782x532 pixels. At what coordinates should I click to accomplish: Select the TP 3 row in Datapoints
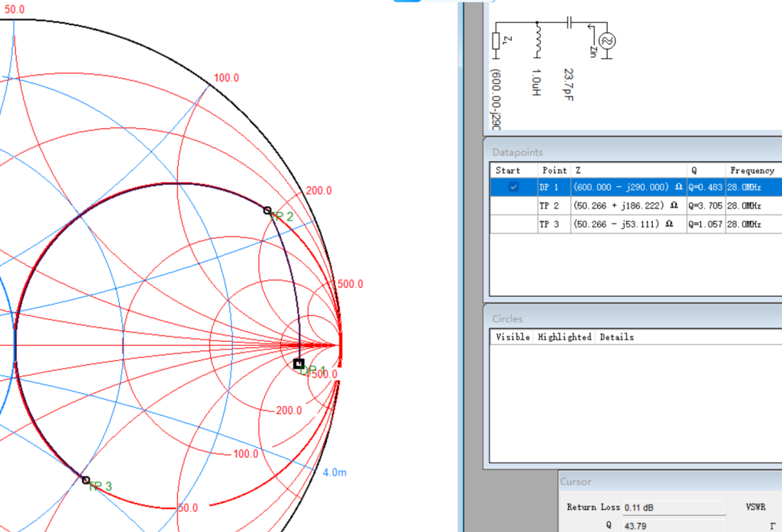click(x=636, y=224)
